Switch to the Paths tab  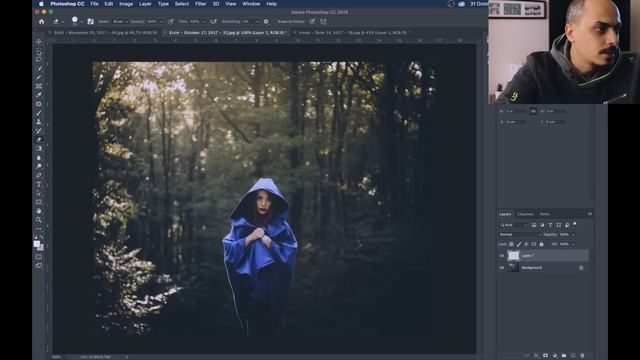544,214
